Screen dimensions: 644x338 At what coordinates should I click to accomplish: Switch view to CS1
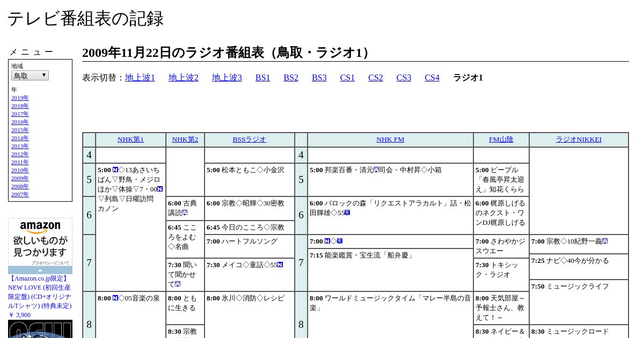pos(347,78)
